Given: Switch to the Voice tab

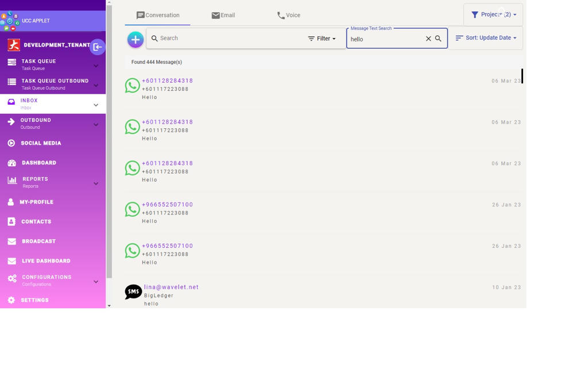Looking at the screenshot, I should (x=288, y=16).
